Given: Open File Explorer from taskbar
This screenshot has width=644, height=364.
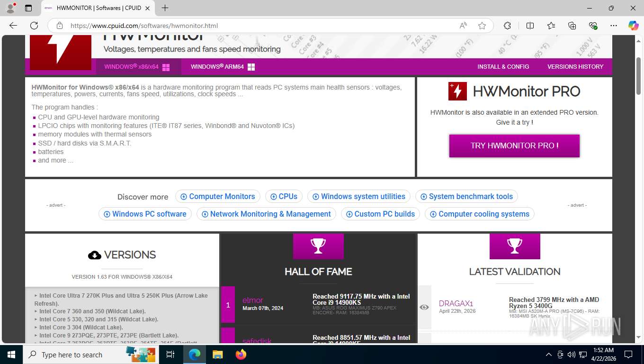Looking at the screenshot, I should pos(217,355).
